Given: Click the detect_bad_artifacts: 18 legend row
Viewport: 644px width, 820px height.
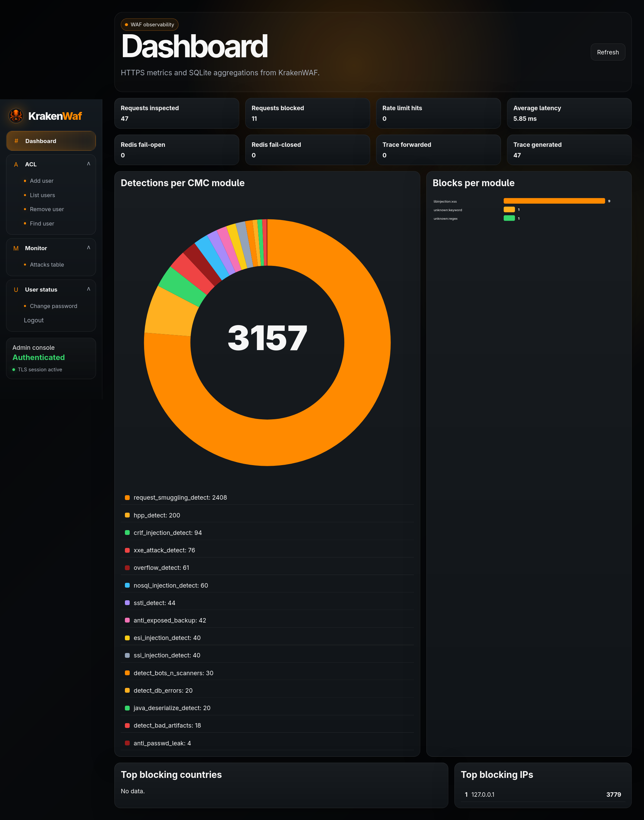Looking at the screenshot, I should coord(267,726).
